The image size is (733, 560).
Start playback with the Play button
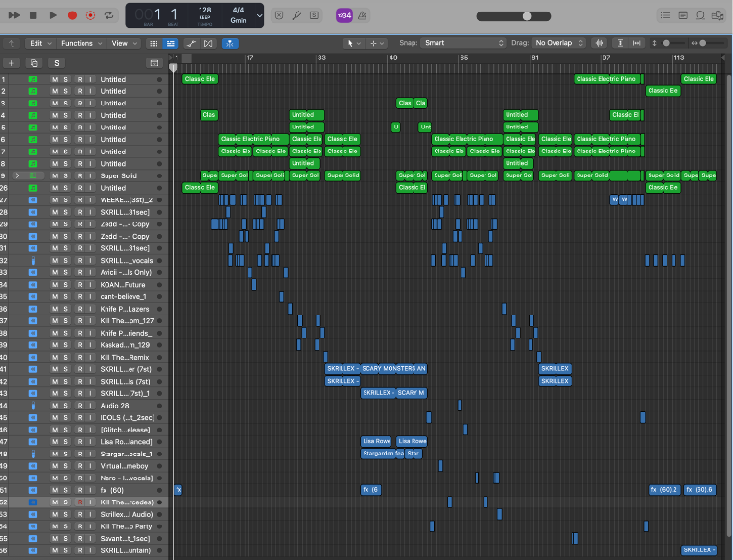[x=53, y=15]
